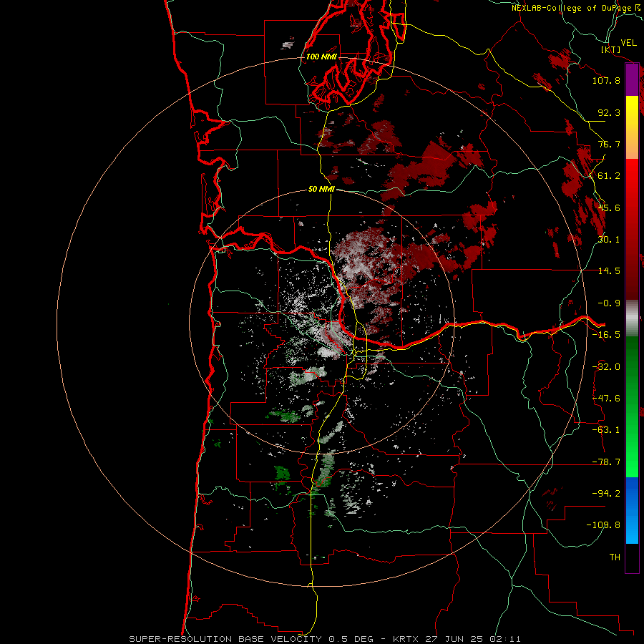Click the purple segment of velocity color bar
The height and width of the screenshot is (644, 644).
[x=632, y=80]
